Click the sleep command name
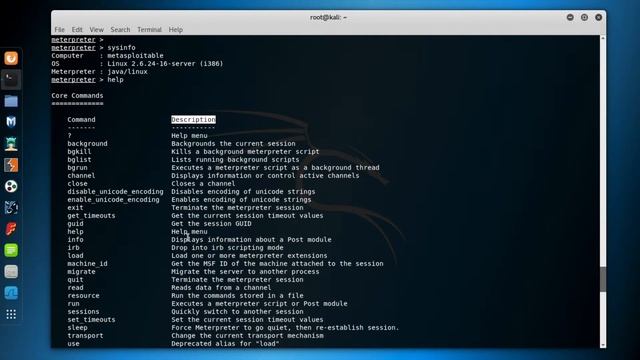The height and width of the screenshot is (360, 640). coord(77,328)
